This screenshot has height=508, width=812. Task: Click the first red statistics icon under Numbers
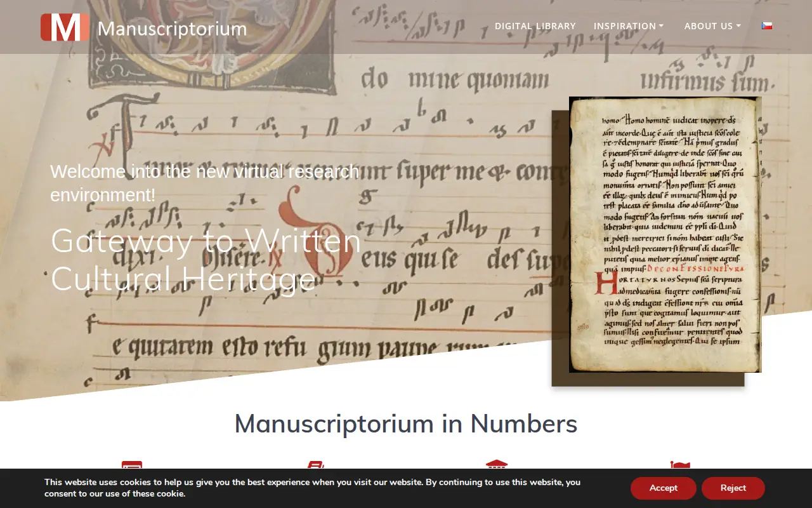click(x=132, y=465)
